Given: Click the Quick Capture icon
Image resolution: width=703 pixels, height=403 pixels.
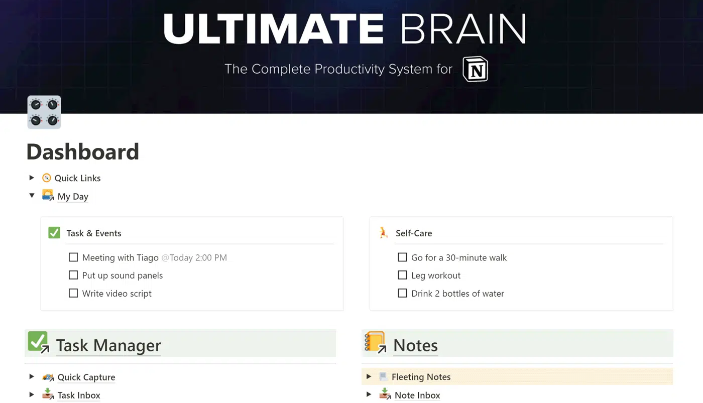Looking at the screenshot, I should click(48, 377).
